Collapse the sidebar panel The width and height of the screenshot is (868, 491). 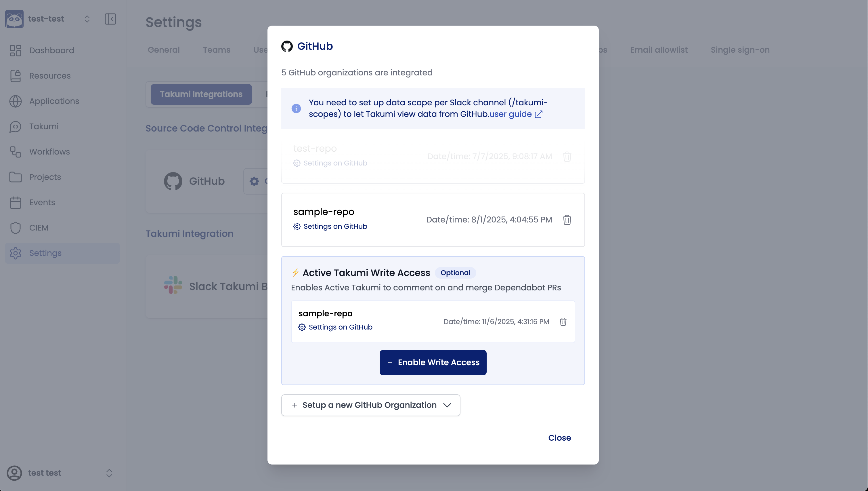[110, 19]
